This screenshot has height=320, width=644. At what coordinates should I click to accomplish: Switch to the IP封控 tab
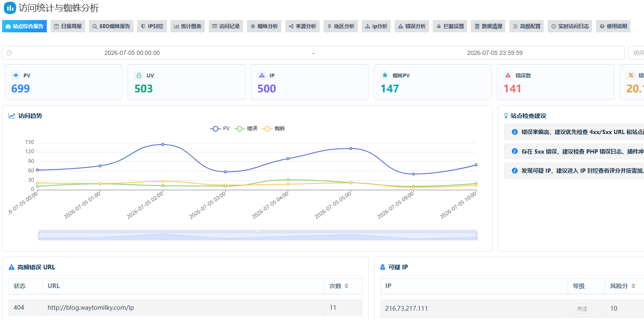(x=152, y=26)
